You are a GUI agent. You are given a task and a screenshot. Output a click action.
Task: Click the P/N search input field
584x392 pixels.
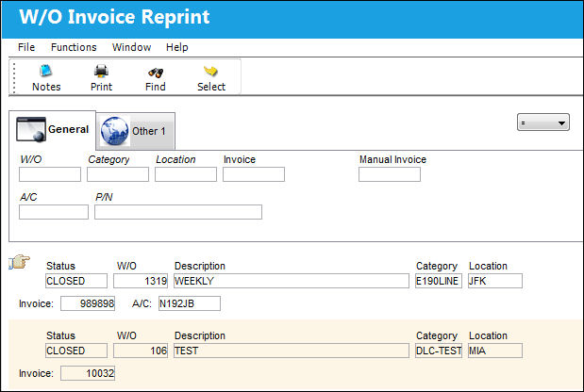[x=178, y=212]
